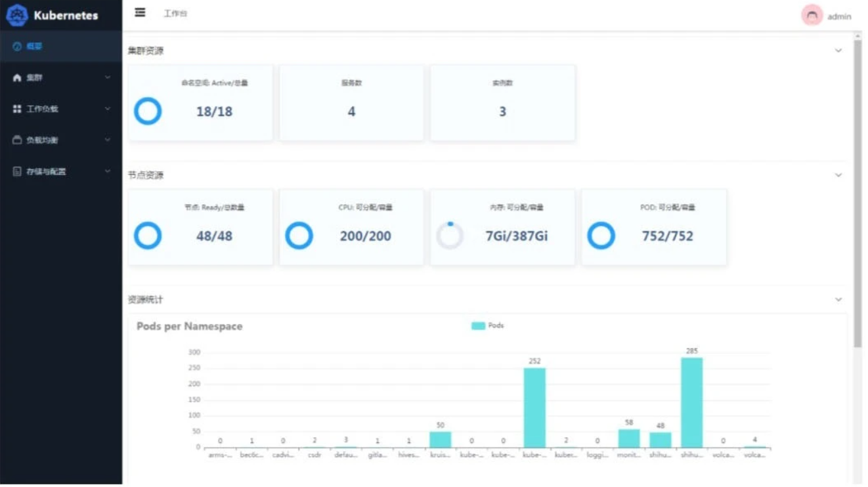Click the 节点 Ready card label
The image size is (868, 487).
coord(214,207)
